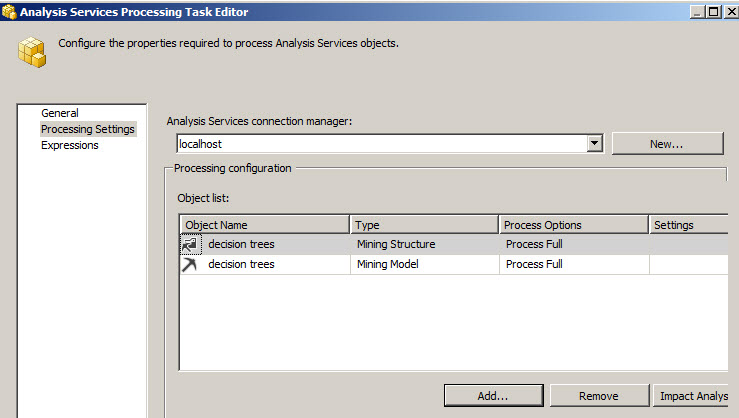The width and height of the screenshot is (739, 418).
Task: Click the Mining Structure row icon
Action: click(x=190, y=244)
